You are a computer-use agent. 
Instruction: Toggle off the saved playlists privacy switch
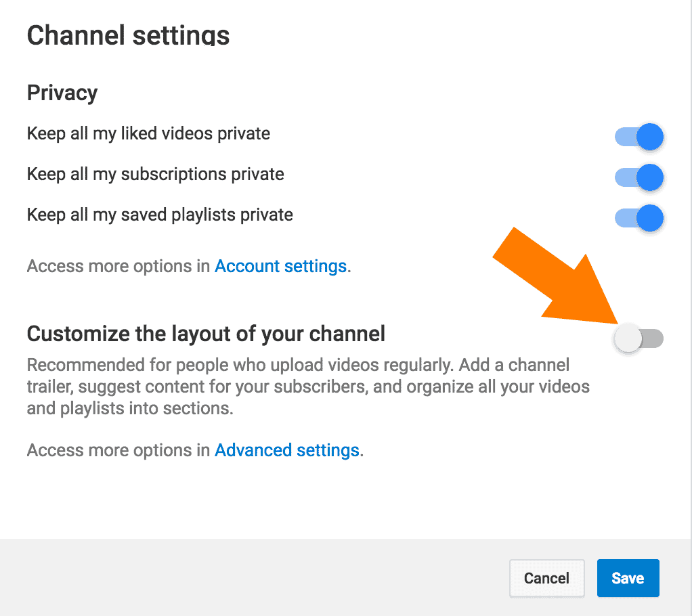(639, 218)
